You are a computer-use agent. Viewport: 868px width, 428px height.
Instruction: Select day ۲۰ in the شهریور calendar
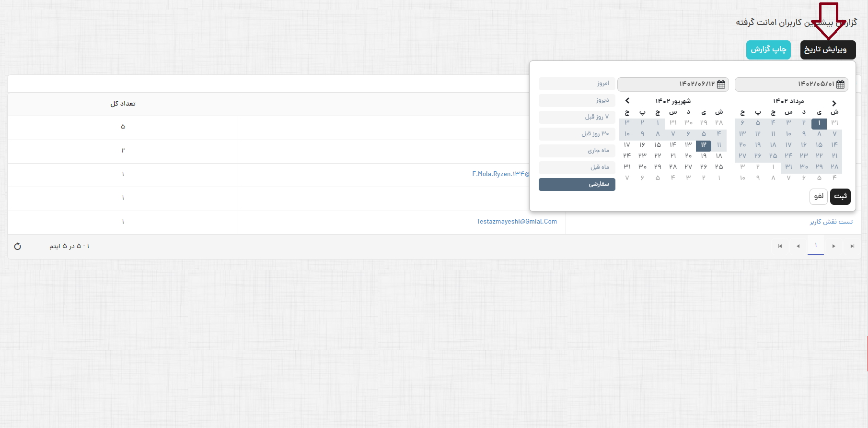(688, 156)
